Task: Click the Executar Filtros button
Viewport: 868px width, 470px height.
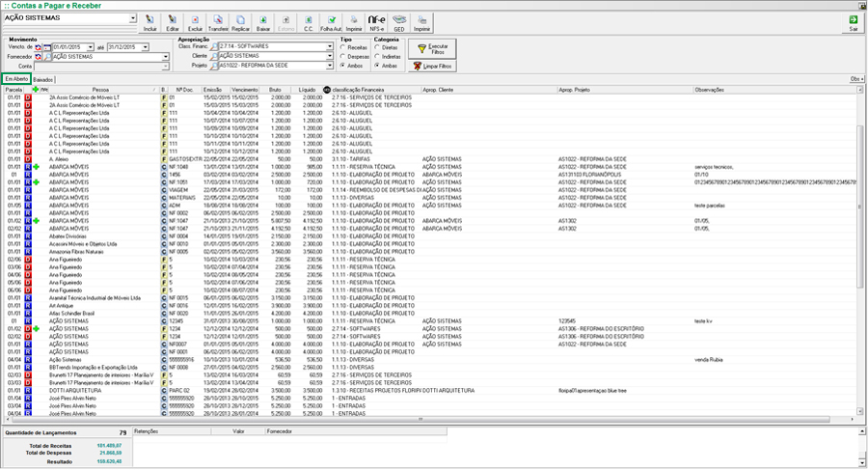Action: click(x=431, y=47)
